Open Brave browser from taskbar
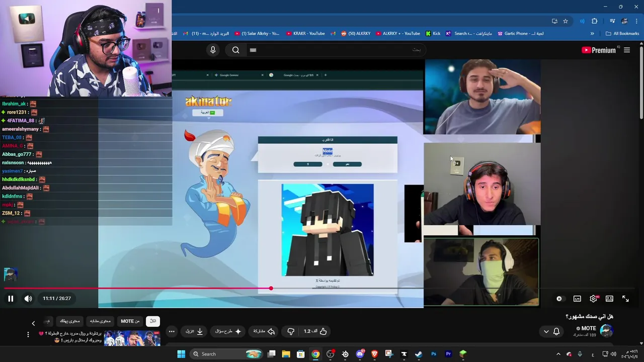 (374, 354)
